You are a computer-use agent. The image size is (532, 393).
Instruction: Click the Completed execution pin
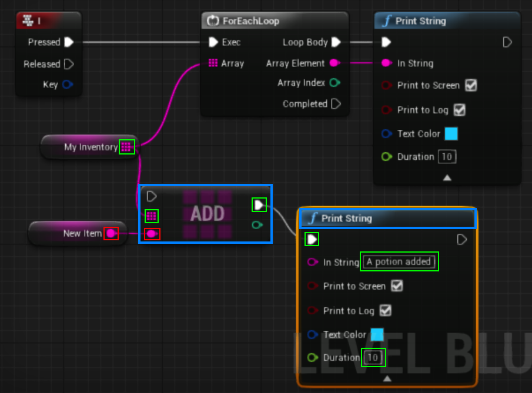click(336, 104)
